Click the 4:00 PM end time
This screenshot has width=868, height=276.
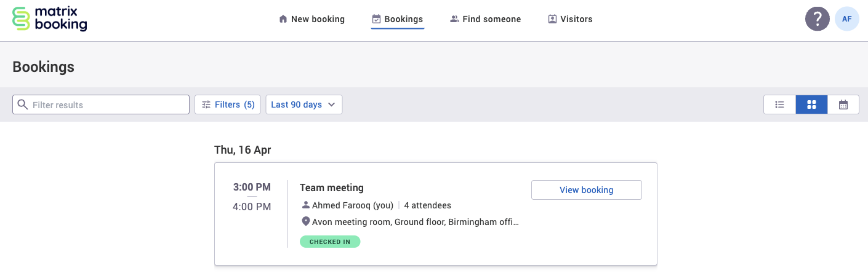[252, 207]
